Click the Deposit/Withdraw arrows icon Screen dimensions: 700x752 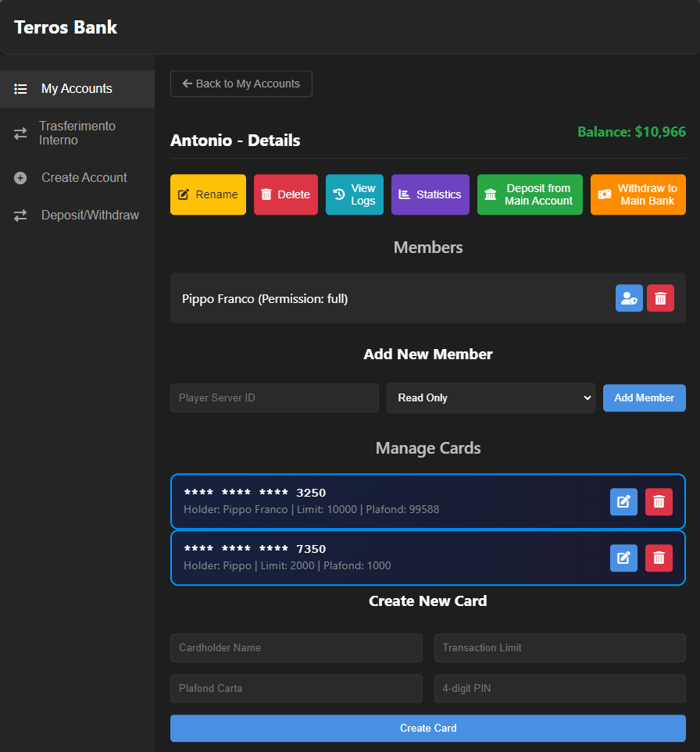(x=20, y=216)
